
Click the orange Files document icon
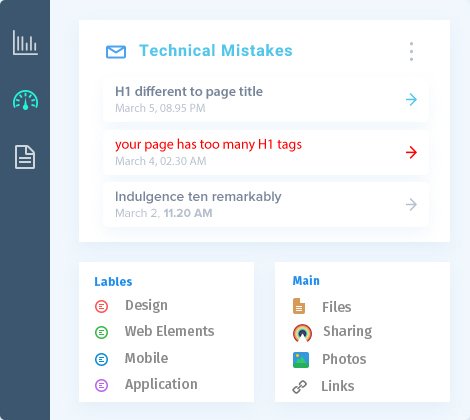(x=299, y=306)
